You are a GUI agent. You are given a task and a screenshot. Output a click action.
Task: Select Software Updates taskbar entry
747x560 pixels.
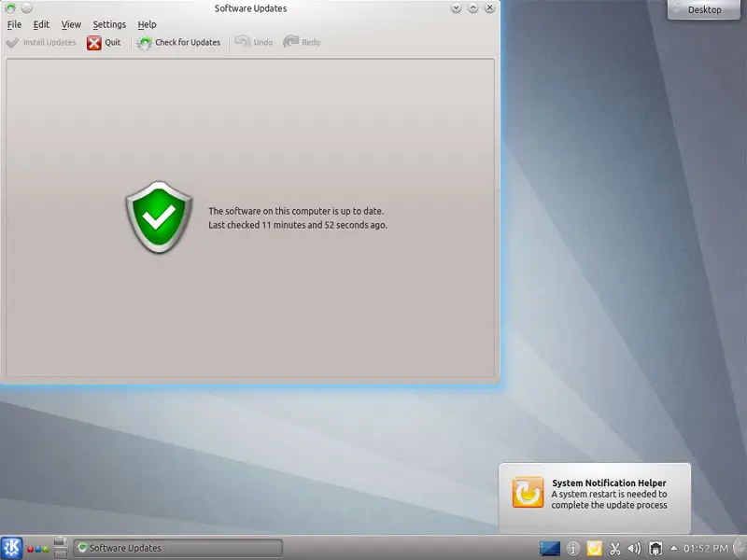point(177,548)
